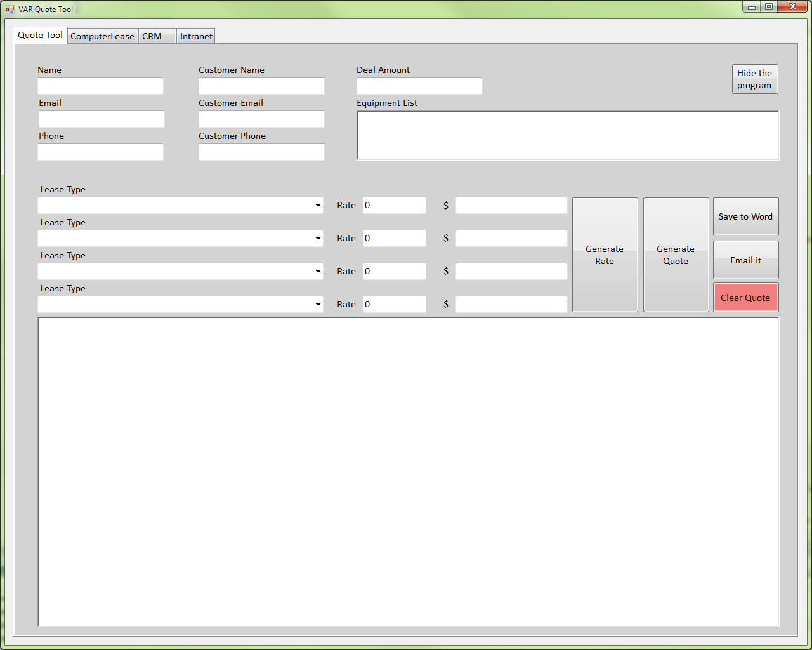Image resolution: width=812 pixels, height=650 pixels.
Task: Focus the Customer Name input field
Action: pyautogui.click(x=261, y=86)
